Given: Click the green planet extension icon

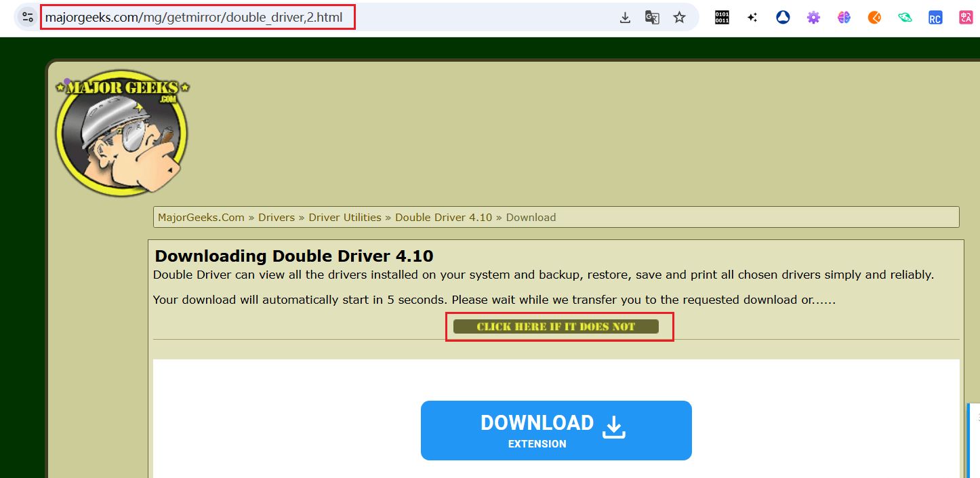Looking at the screenshot, I should [905, 18].
